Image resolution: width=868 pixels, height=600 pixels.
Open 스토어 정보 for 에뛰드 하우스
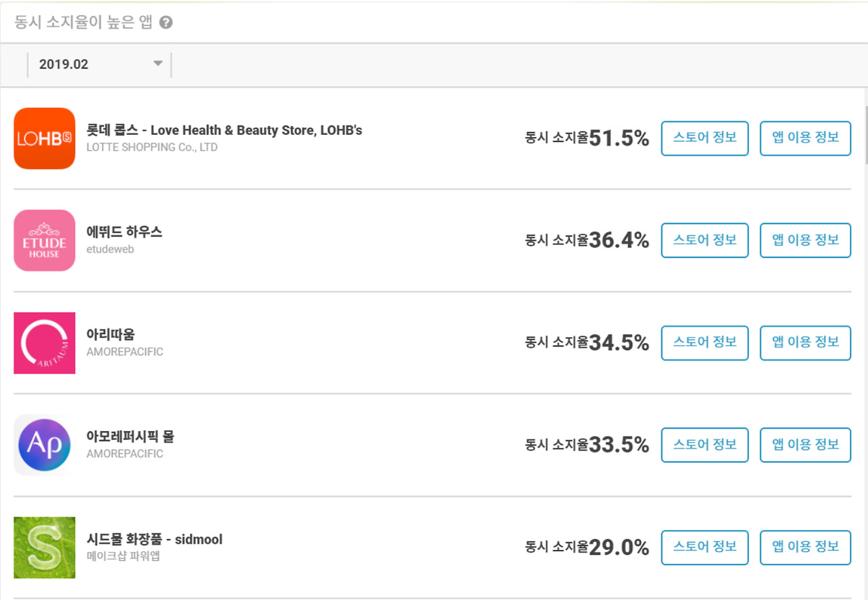pos(705,240)
